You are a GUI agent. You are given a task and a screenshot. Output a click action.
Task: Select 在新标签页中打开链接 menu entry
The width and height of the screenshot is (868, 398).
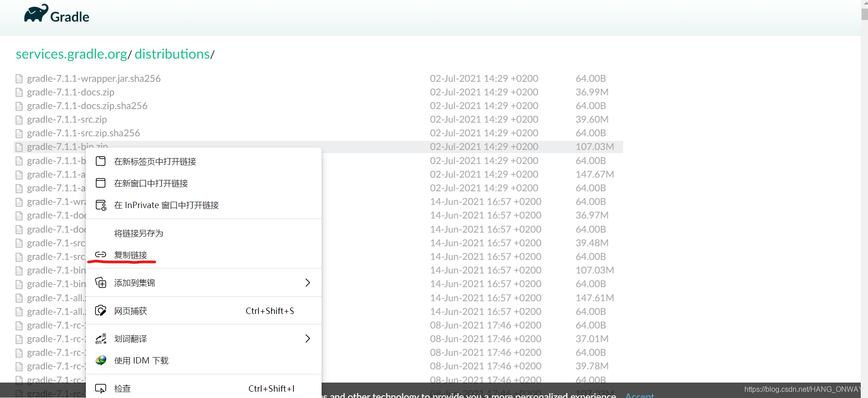[203, 161]
